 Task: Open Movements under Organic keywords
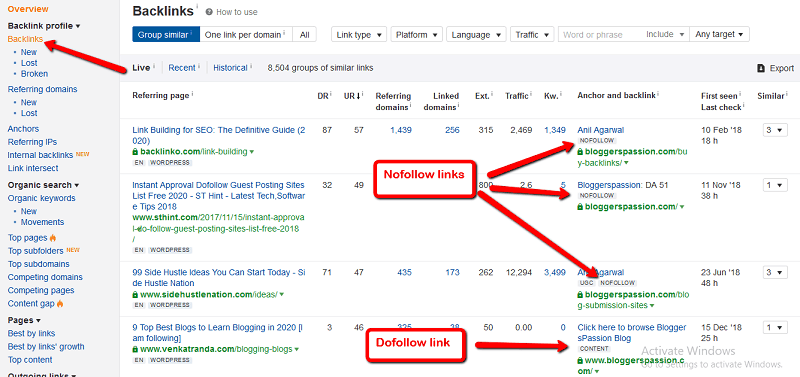tap(42, 222)
